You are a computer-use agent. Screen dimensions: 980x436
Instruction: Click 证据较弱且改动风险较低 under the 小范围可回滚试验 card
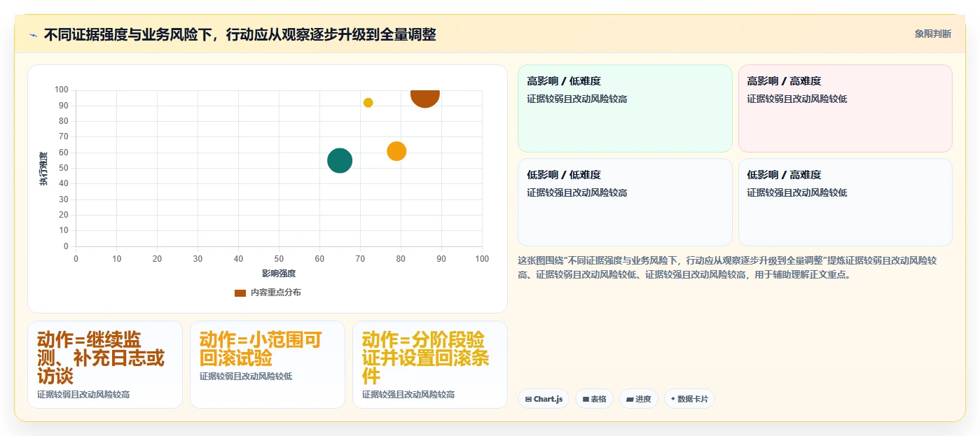(x=246, y=377)
